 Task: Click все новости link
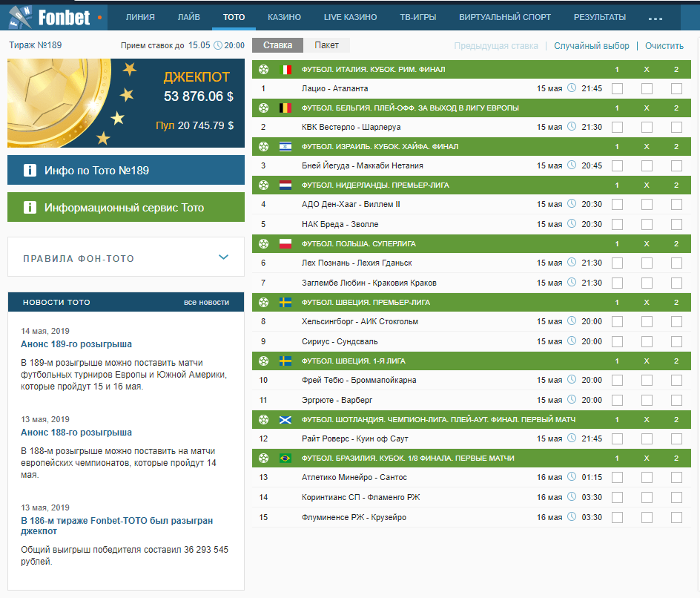point(207,303)
